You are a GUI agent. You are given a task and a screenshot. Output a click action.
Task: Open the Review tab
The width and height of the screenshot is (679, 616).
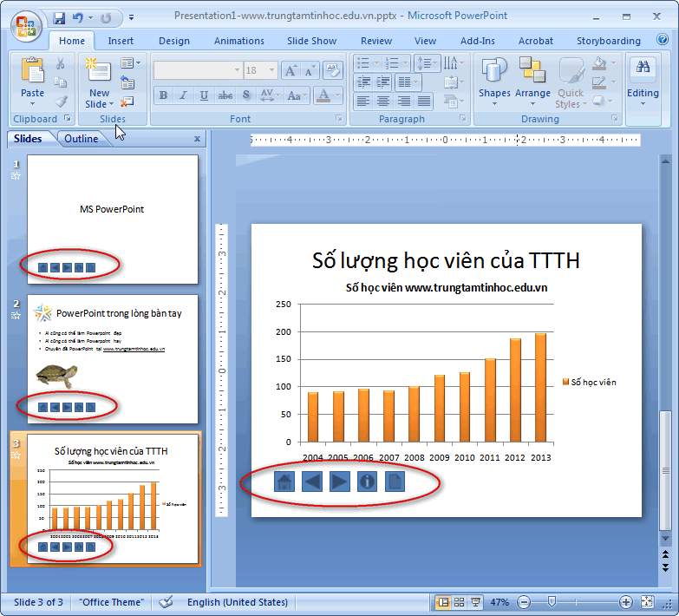tap(376, 41)
